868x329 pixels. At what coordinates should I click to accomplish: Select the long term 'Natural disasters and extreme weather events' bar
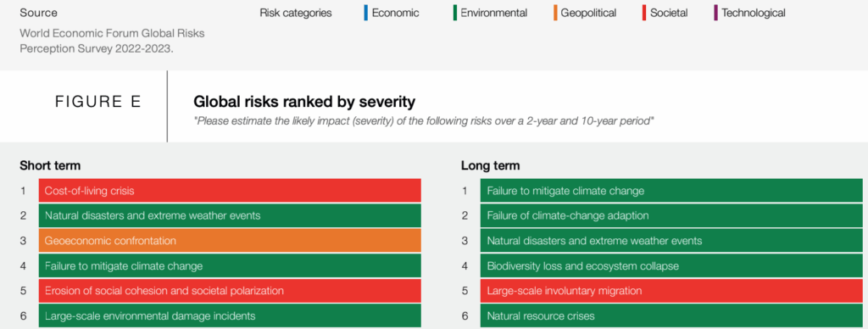pos(671,241)
